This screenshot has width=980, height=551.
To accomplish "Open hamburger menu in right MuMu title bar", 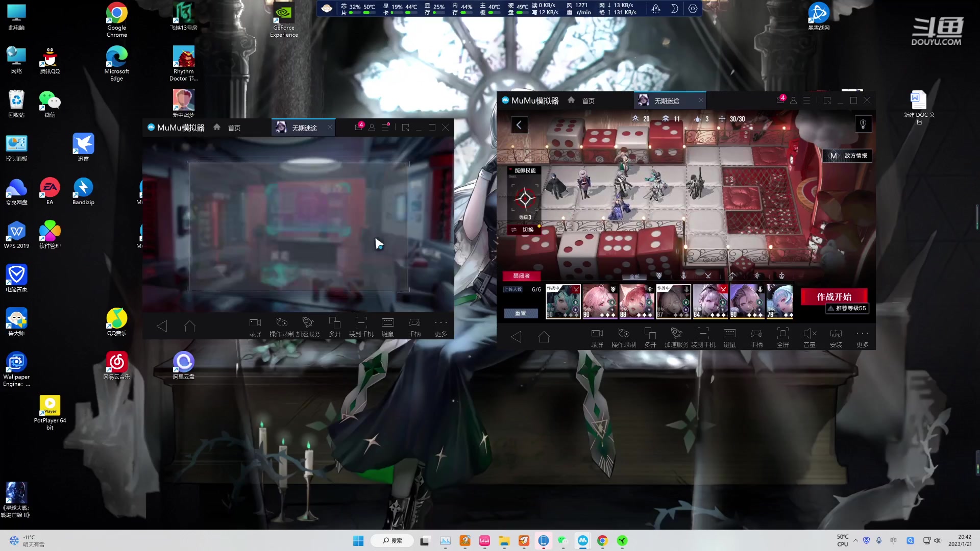I will (807, 101).
